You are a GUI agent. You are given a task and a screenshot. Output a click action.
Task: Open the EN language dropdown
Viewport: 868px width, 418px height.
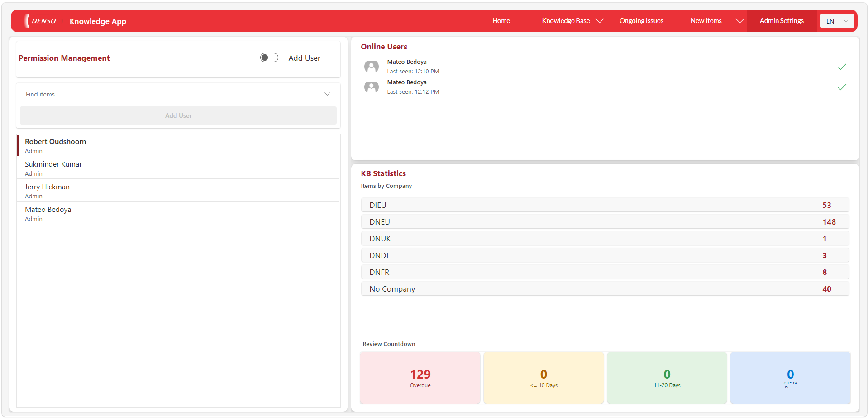(x=837, y=21)
